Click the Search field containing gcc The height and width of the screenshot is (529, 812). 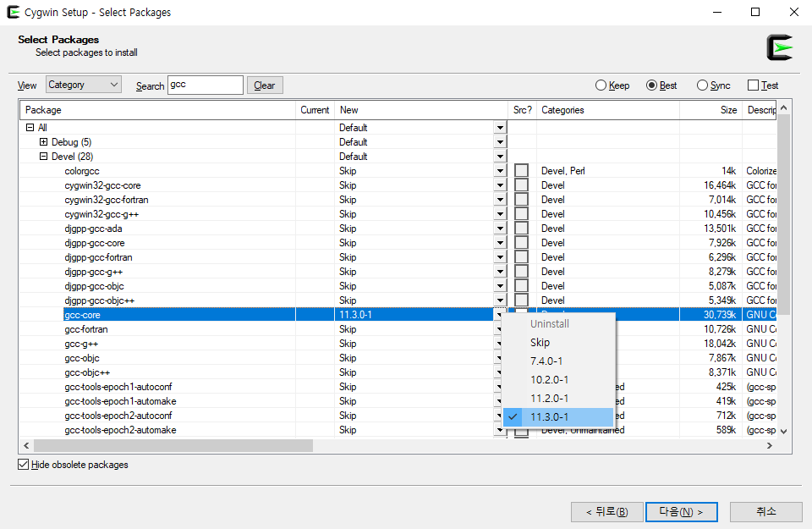[x=206, y=85]
